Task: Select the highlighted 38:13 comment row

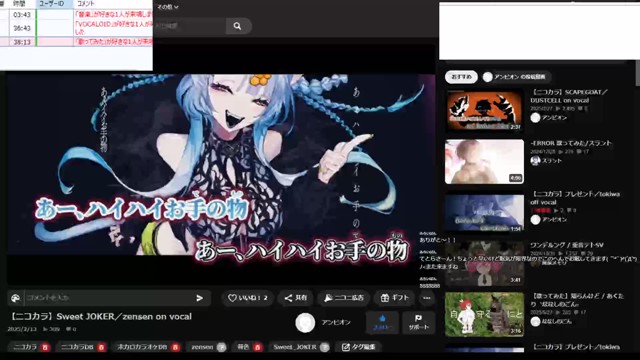Action: [x=76, y=42]
